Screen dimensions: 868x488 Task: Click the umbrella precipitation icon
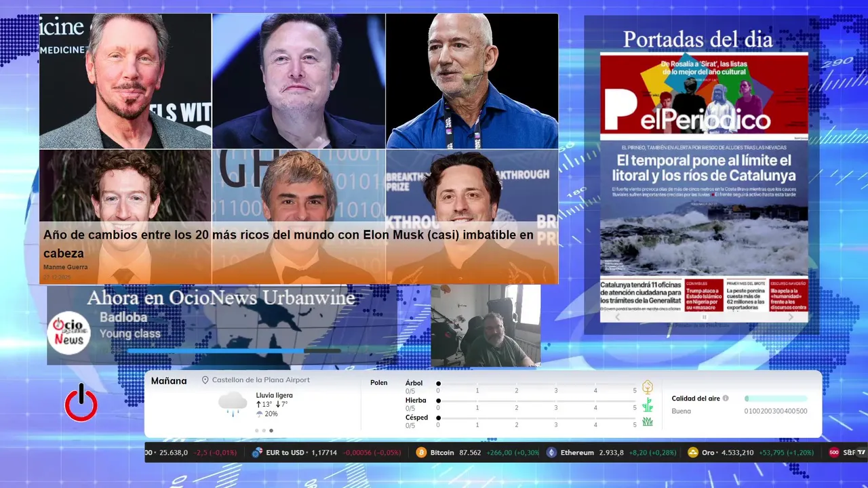click(259, 414)
